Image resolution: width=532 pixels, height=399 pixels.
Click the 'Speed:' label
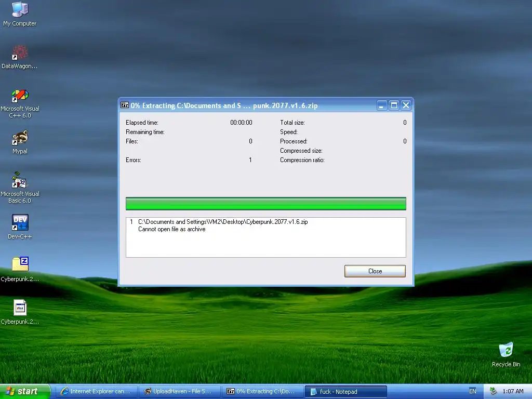pos(289,132)
